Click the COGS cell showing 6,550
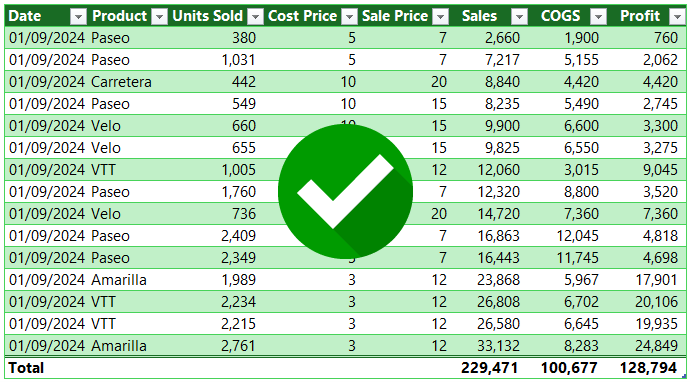This screenshot has height=382, width=690. pyautogui.click(x=581, y=148)
